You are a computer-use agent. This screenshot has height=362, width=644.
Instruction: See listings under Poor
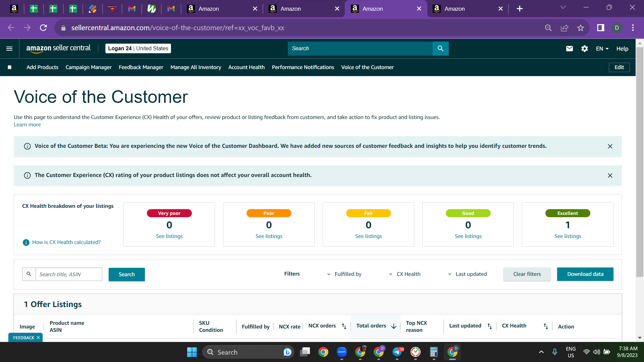(x=269, y=236)
